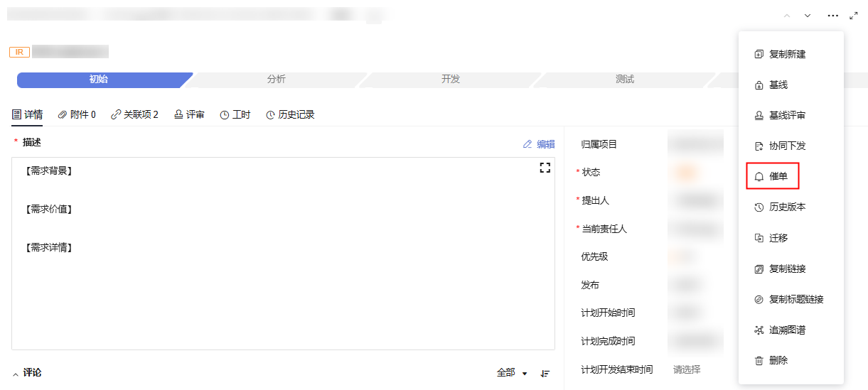Click the 分析 workflow stage
Screen dimensions: 868x390
point(276,80)
